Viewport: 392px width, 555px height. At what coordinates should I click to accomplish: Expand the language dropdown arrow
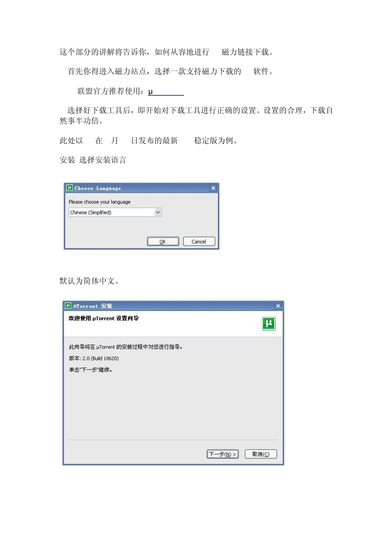[x=158, y=212]
